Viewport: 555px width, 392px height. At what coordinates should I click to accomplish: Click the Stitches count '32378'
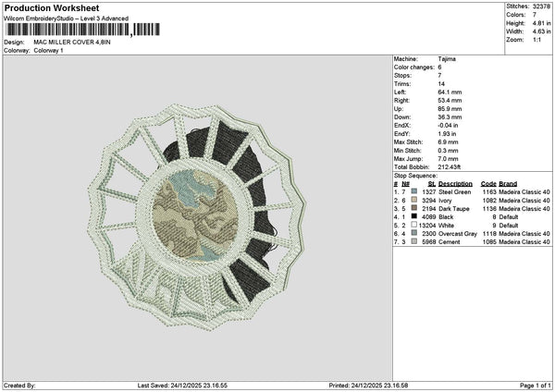click(x=541, y=6)
